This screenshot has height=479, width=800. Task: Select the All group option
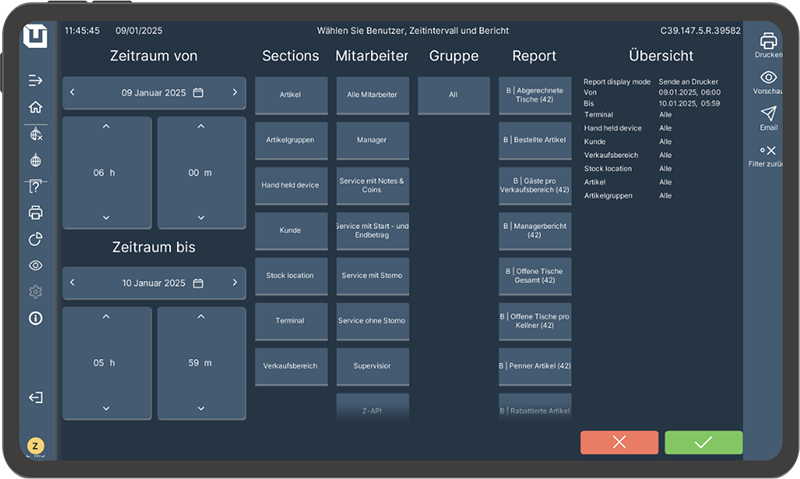tap(453, 95)
